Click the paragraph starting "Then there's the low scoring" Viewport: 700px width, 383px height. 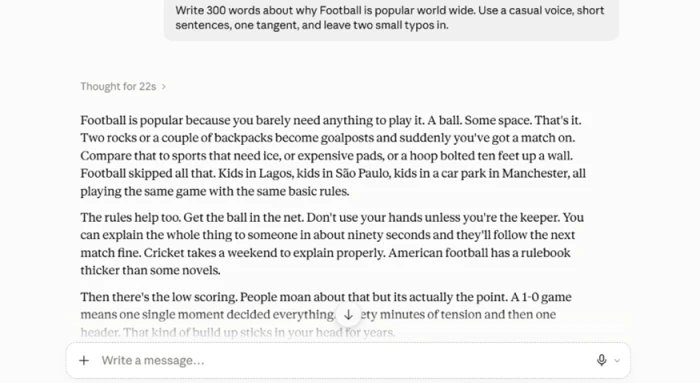[x=326, y=314]
